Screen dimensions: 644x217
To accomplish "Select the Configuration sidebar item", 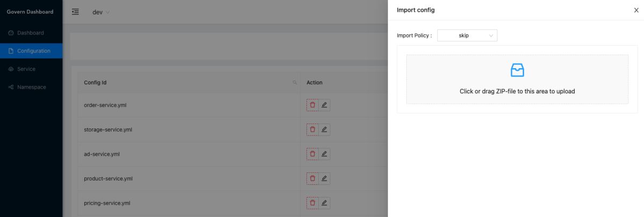I will click(33, 51).
